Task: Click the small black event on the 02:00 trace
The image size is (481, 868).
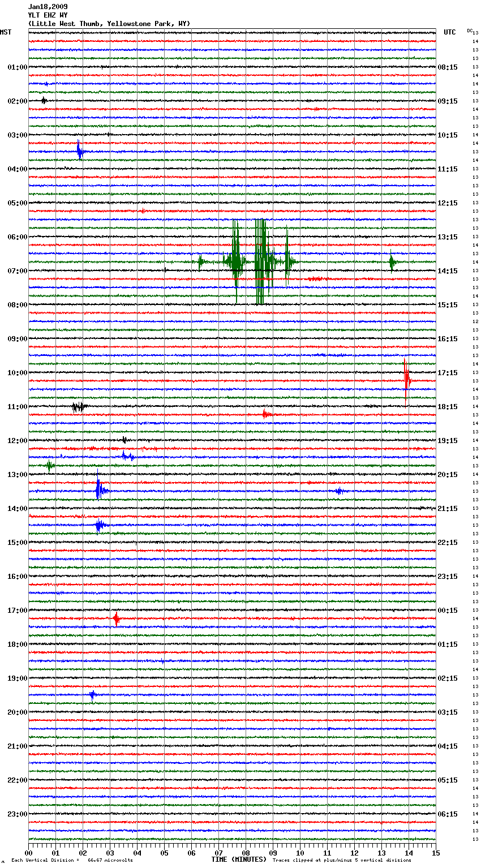Action: [44, 101]
